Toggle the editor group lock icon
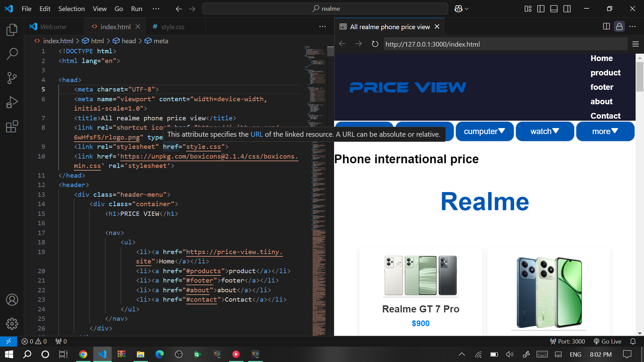 pos(619,26)
